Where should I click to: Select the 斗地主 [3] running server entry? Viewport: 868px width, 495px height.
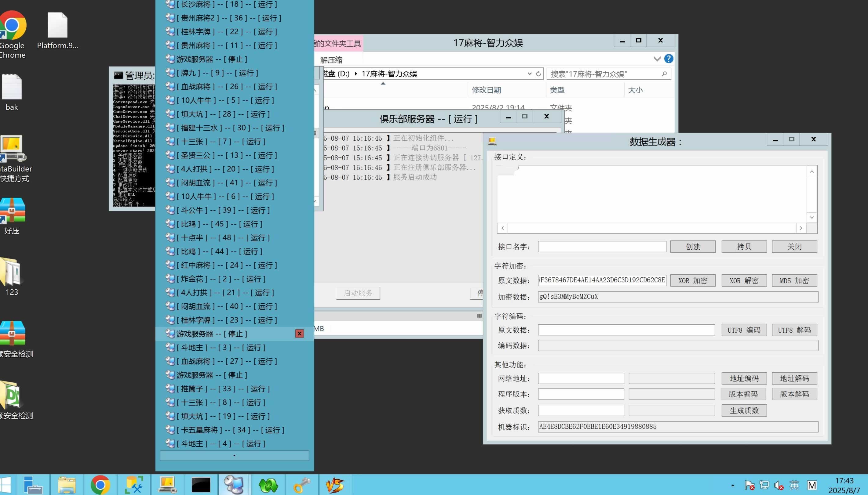(221, 348)
